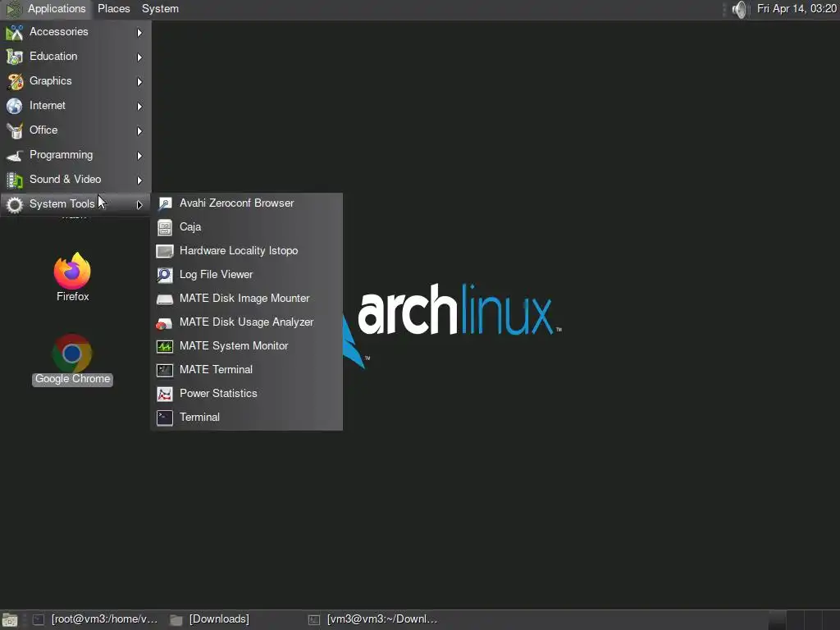The image size is (840, 630).
Task: Open the Places menu
Action: click(113, 9)
